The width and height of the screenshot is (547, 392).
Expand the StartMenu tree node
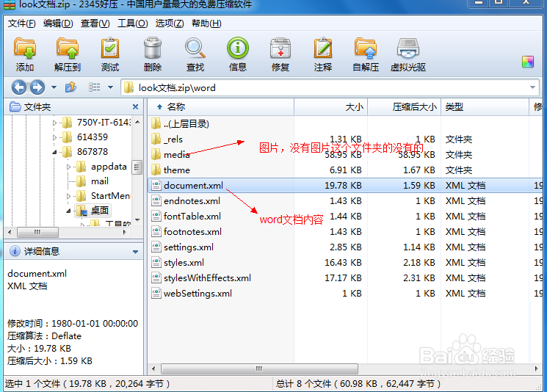click(x=68, y=196)
